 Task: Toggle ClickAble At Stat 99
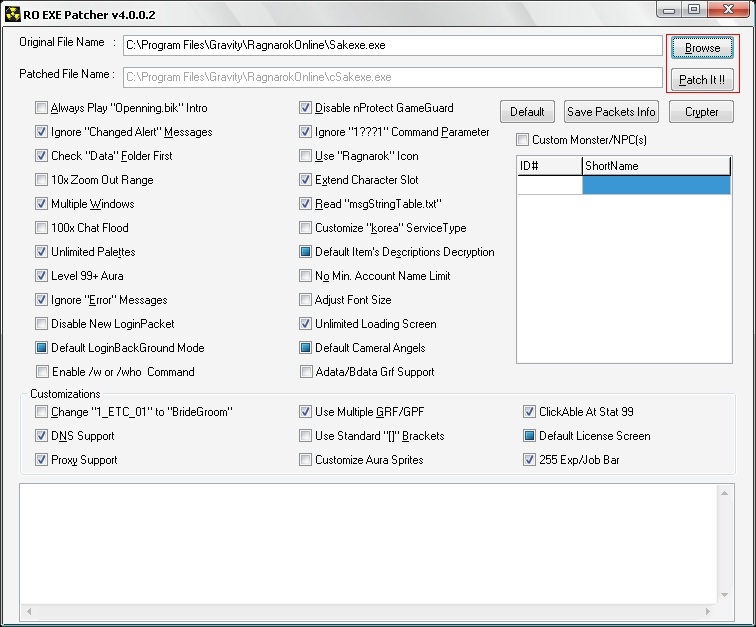click(x=529, y=412)
